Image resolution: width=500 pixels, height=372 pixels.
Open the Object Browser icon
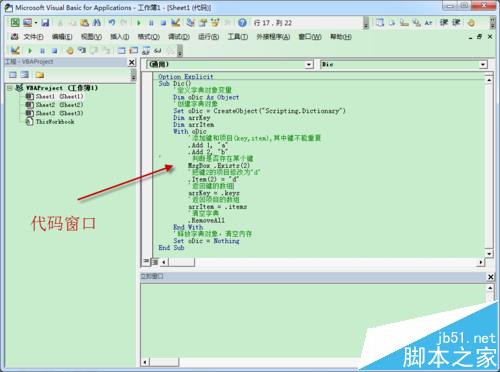pos(215,23)
